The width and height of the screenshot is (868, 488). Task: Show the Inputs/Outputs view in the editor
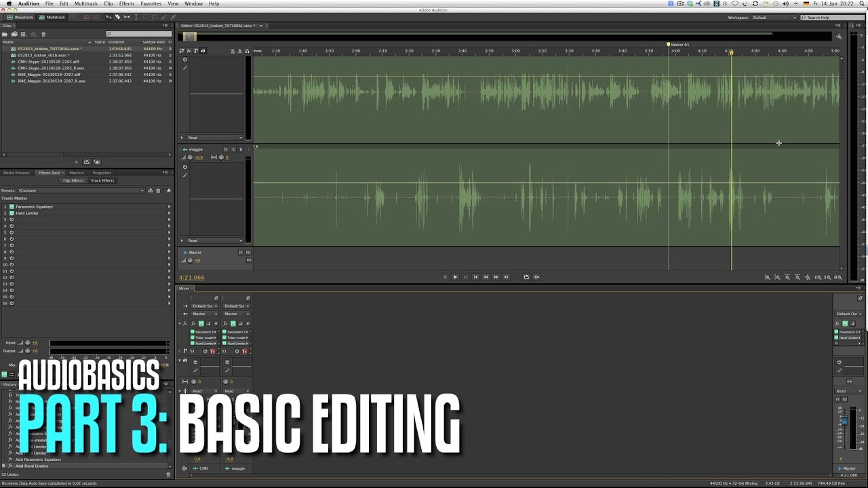[x=182, y=51]
